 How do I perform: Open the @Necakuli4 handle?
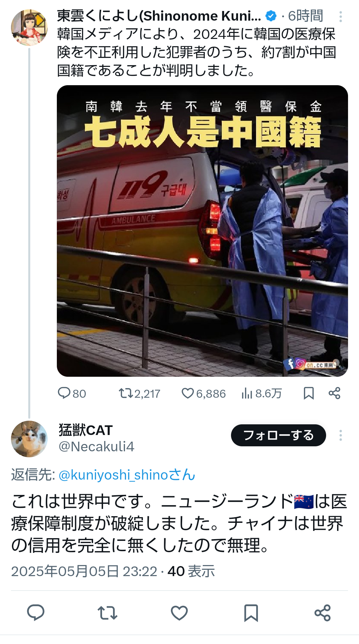[x=96, y=447]
